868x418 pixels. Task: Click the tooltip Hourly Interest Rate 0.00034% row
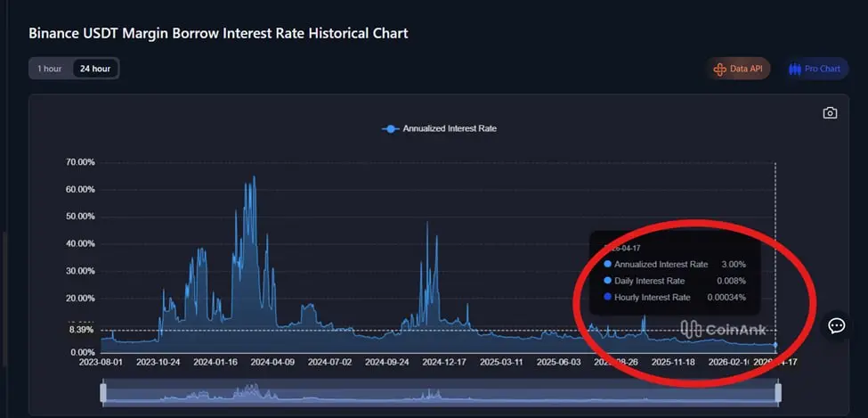(675, 298)
